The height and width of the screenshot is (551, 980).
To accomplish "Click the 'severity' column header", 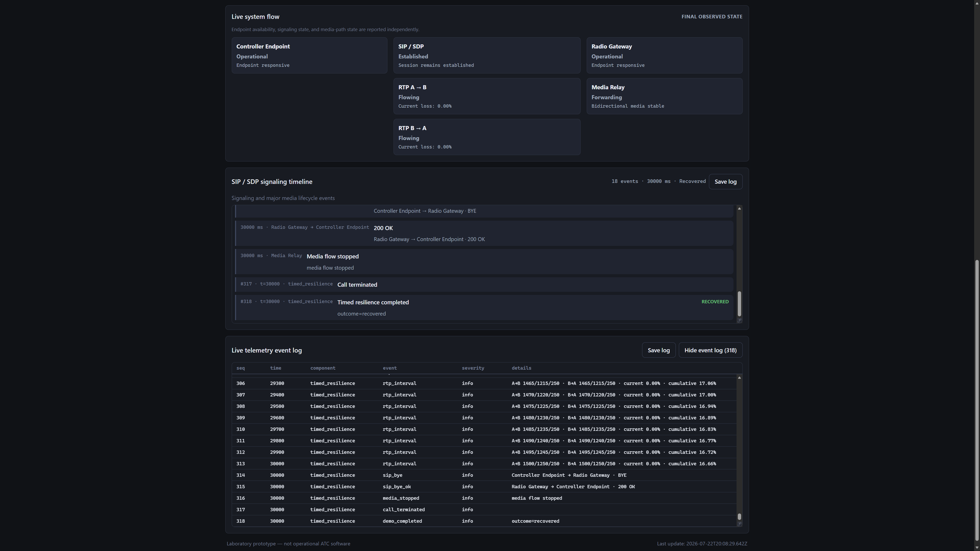I will click(473, 368).
